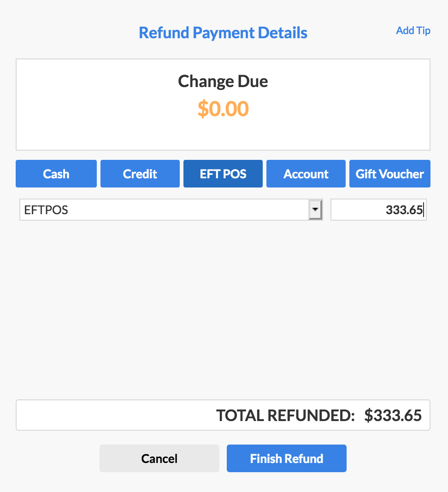Click the TOTAL REFUNDED label
The height and width of the screenshot is (492, 448).
point(285,416)
